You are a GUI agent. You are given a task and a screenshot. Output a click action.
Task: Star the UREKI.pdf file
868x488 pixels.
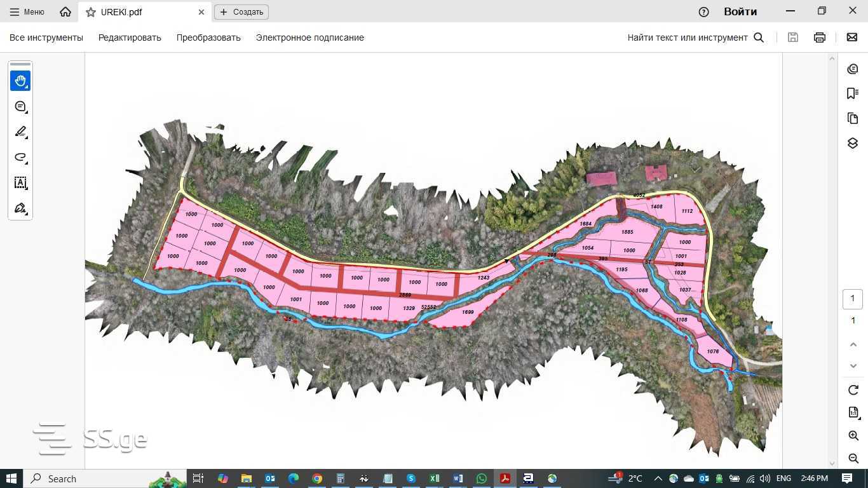(x=91, y=12)
